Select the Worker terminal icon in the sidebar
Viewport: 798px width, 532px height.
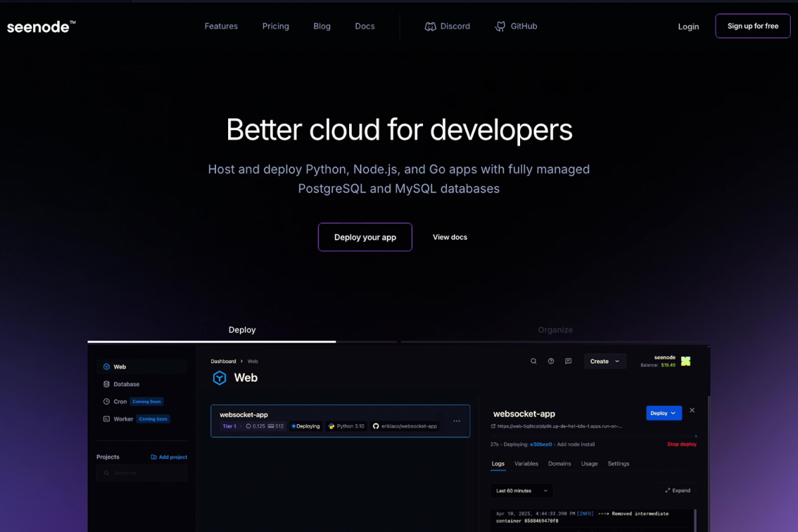106,418
